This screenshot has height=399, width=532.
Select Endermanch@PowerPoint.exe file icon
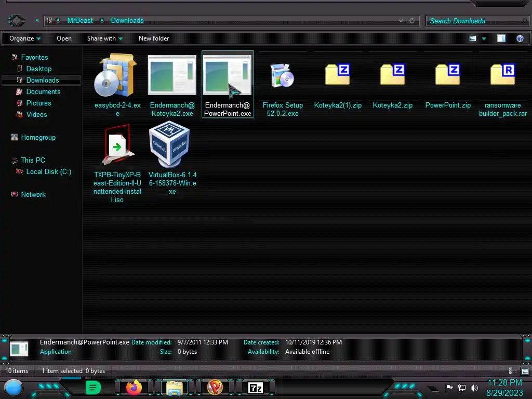(228, 75)
